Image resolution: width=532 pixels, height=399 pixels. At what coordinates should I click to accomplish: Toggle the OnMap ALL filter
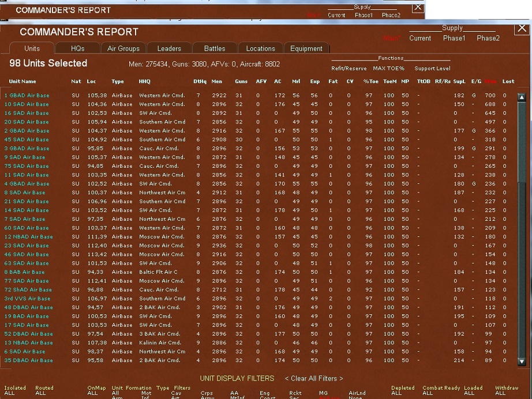(x=92, y=393)
